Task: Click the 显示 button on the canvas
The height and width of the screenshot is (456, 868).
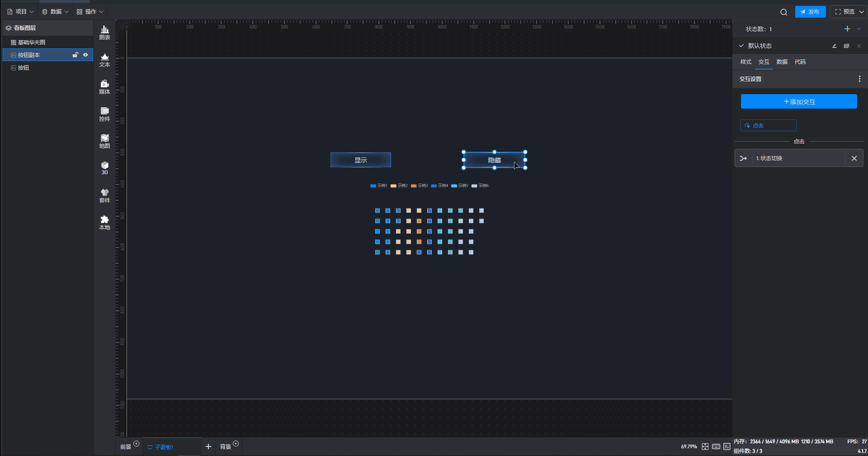Action: click(361, 160)
